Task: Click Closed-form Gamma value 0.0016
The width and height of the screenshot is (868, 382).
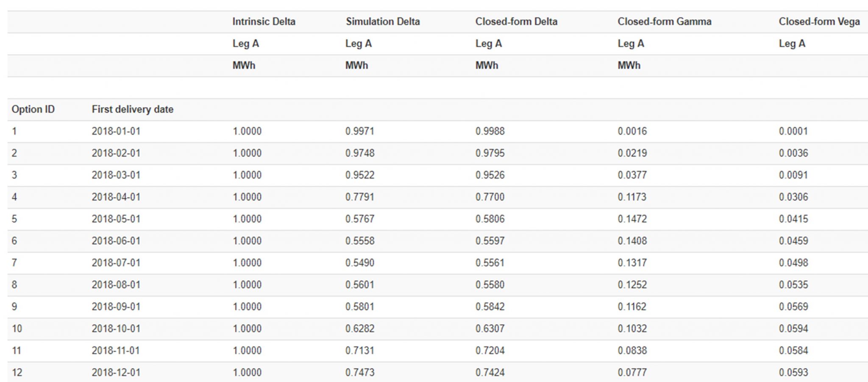Action: (x=632, y=131)
